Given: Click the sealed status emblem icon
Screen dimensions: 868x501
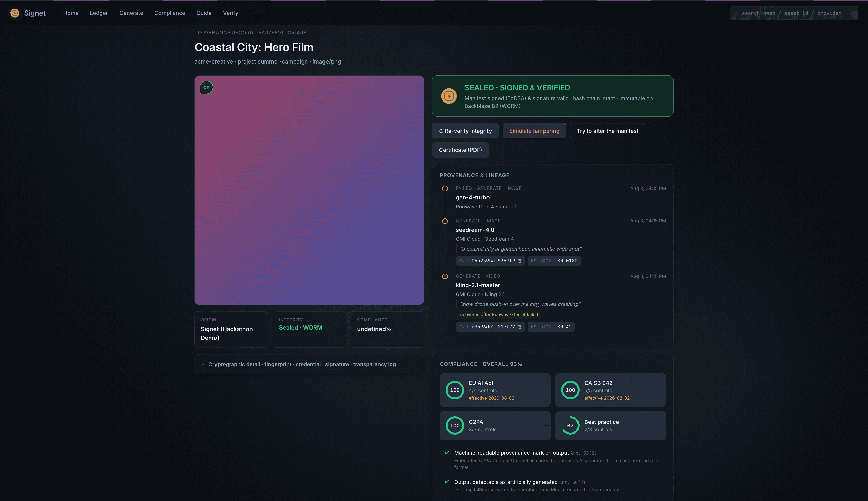Looking at the screenshot, I should [x=449, y=96].
